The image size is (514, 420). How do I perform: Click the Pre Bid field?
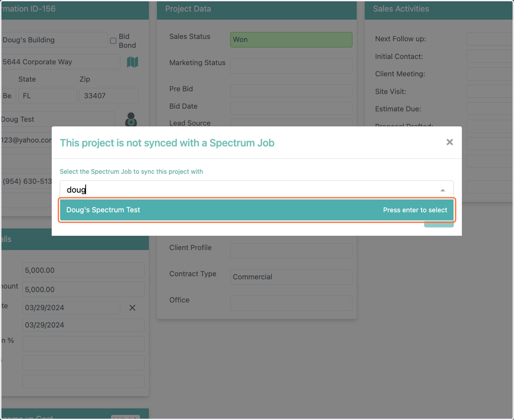click(291, 91)
